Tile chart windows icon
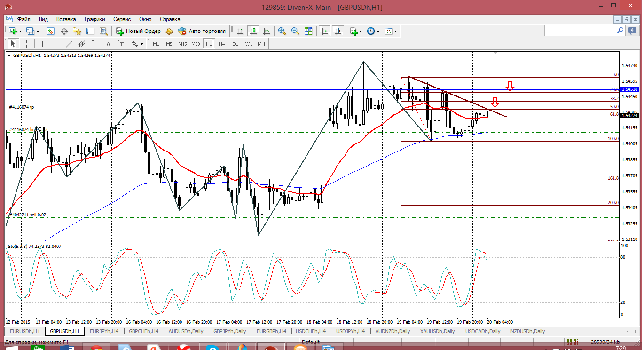644x350 pixels. pyautogui.click(x=308, y=31)
